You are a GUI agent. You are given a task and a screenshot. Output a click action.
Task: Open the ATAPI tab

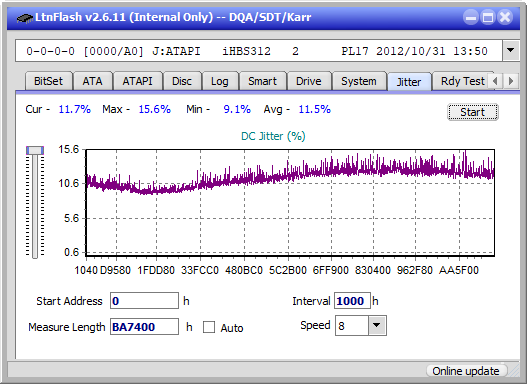(x=137, y=81)
